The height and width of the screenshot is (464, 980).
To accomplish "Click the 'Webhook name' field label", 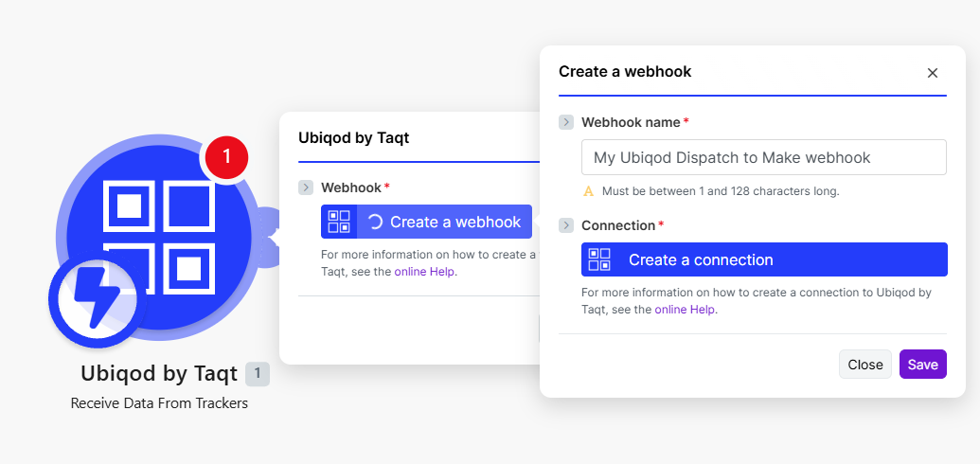I will pyautogui.click(x=631, y=122).
